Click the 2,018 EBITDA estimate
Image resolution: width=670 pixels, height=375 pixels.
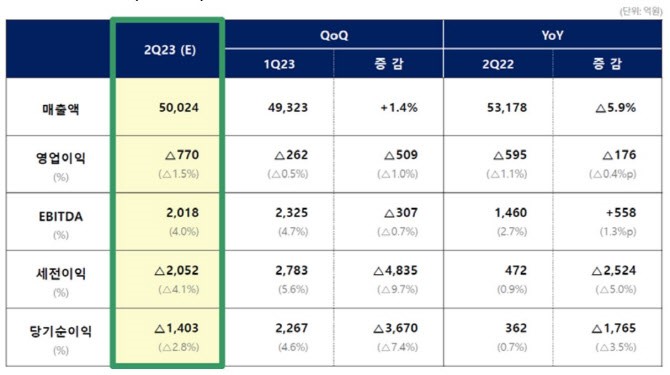pos(182,212)
